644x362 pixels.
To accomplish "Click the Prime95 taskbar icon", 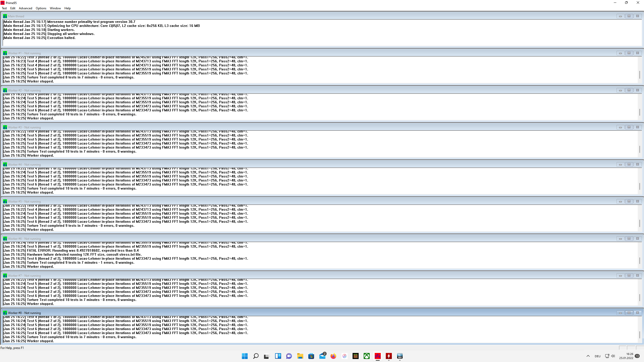I will [378, 356].
